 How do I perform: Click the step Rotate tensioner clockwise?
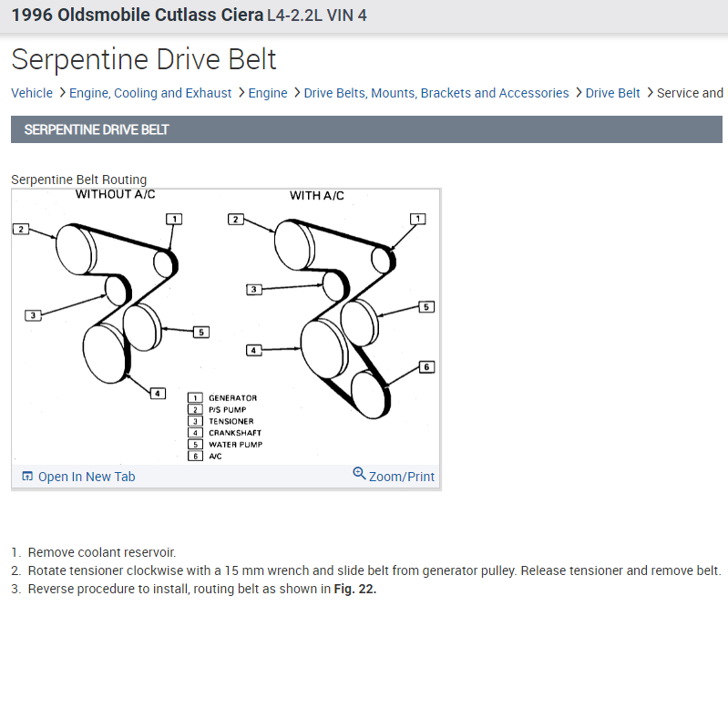[x=374, y=570]
